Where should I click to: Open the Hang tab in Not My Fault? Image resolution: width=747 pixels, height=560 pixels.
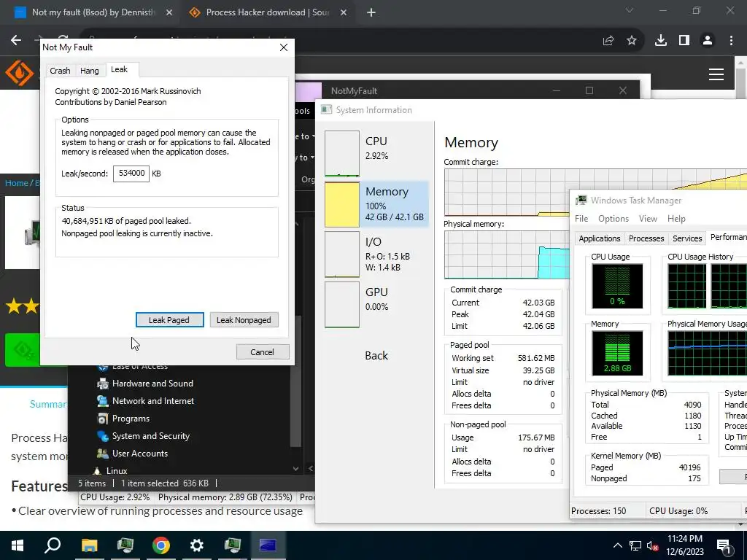tap(90, 71)
